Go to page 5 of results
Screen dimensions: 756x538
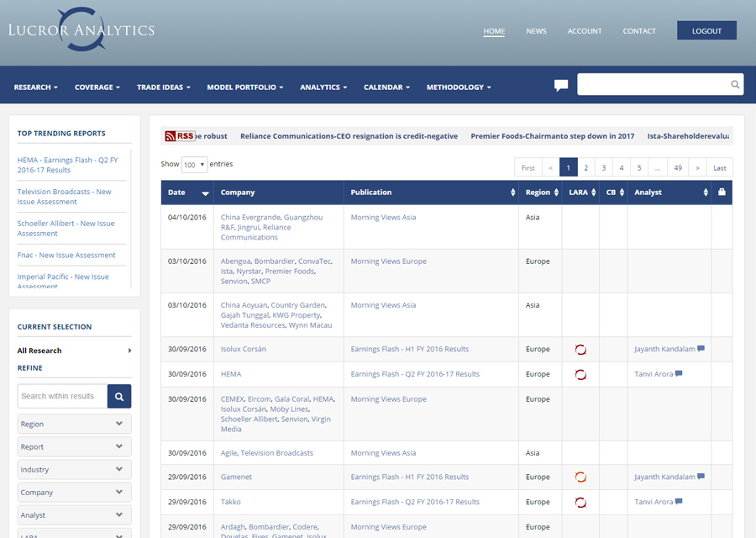pos(639,167)
